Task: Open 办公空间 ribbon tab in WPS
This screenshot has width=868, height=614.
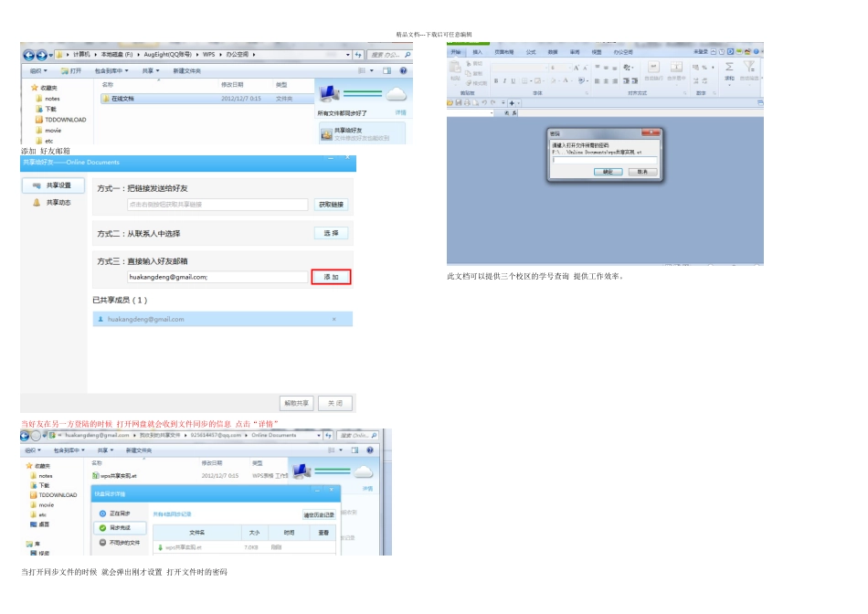Action: 623,52
